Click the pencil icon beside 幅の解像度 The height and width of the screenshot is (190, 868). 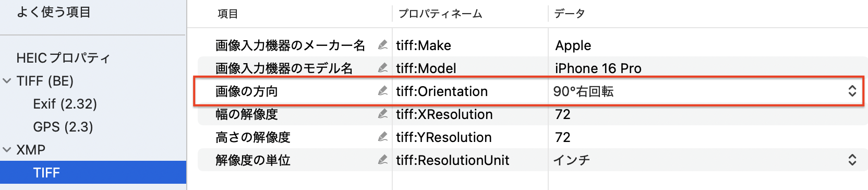click(383, 114)
